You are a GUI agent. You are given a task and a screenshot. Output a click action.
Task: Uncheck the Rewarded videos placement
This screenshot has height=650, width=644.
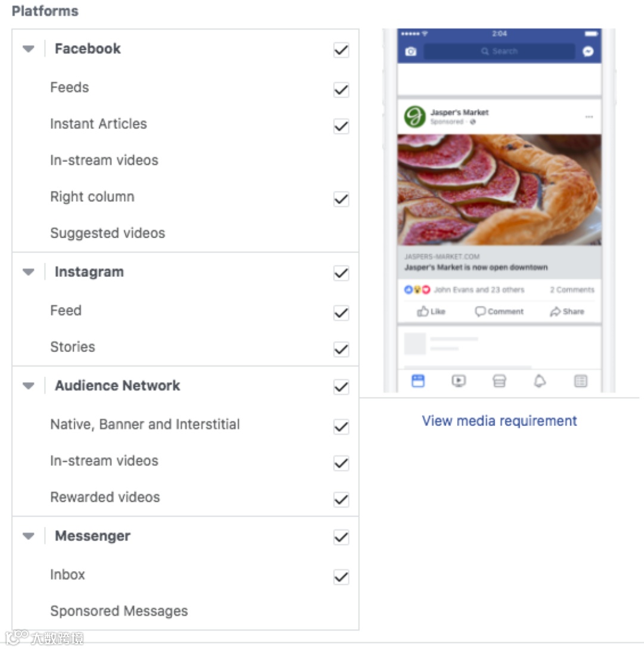coord(340,500)
